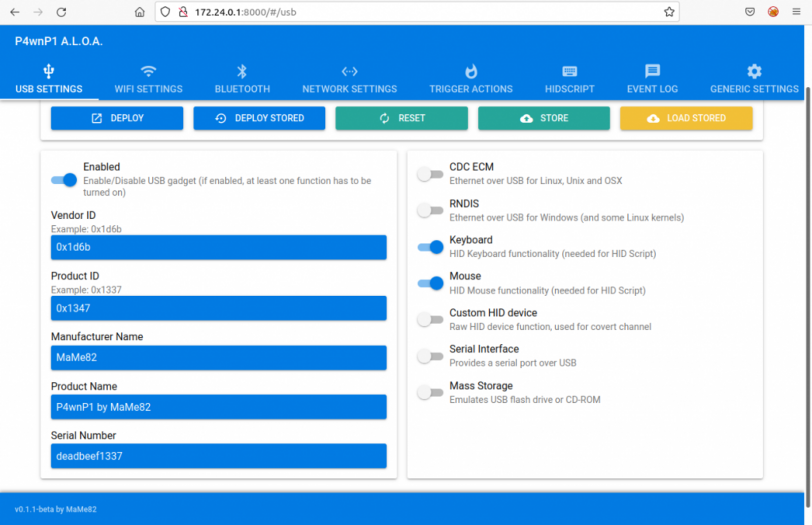Click the green Reset button
812x525 pixels.
point(401,118)
